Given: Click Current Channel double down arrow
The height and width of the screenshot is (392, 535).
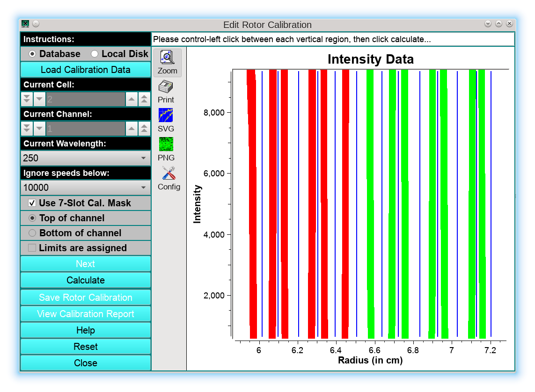Looking at the screenshot, I should [27, 129].
